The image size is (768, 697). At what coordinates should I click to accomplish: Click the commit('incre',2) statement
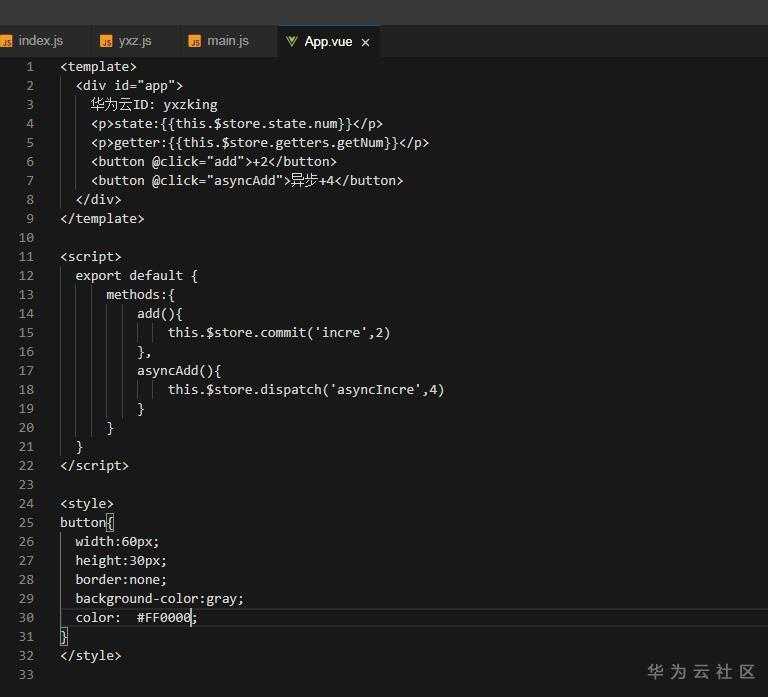pos(279,333)
